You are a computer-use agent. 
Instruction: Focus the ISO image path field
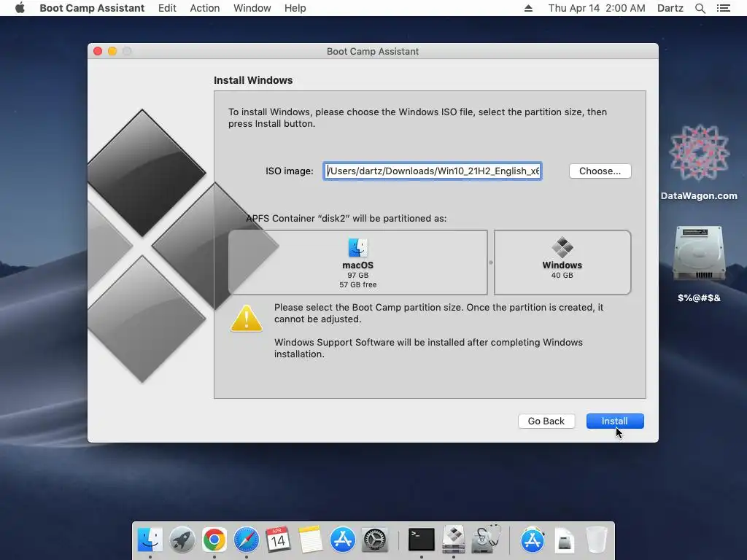[x=432, y=171]
